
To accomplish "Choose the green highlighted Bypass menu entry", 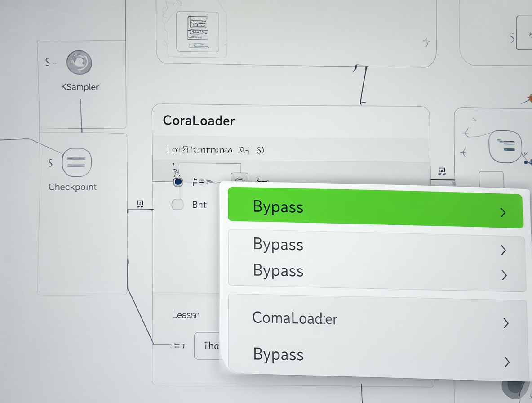I will [x=376, y=208].
